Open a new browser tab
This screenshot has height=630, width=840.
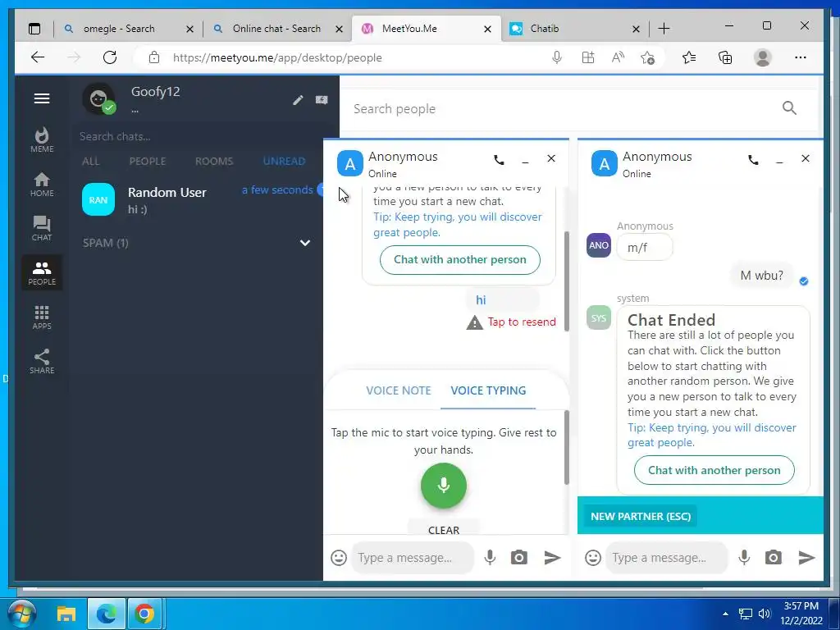coord(664,29)
